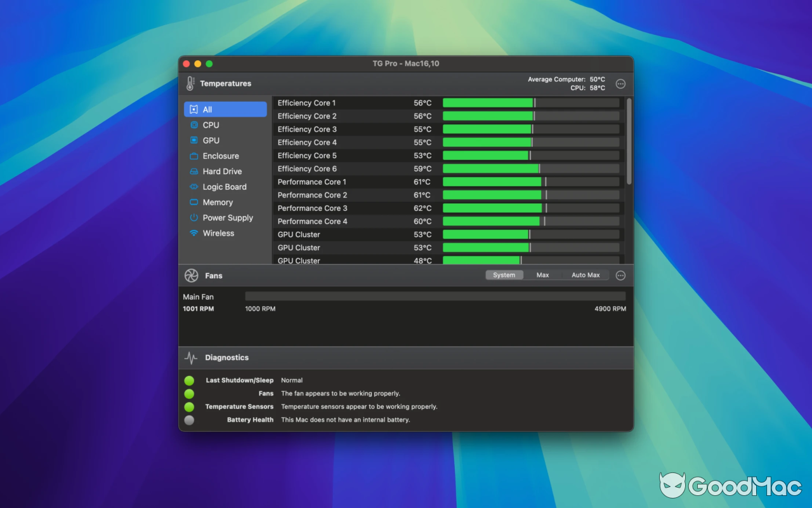Click the Wireless category icon
Screen dimensions: 812x508
195,233
